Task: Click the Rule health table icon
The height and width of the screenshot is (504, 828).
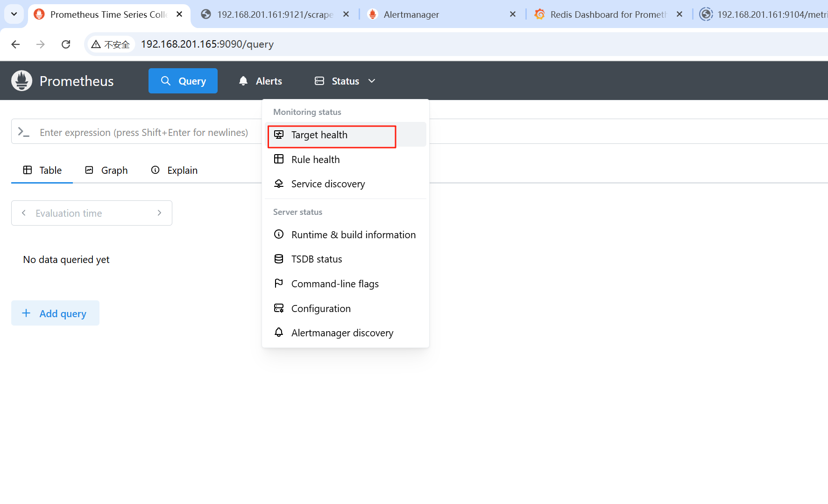Action: coord(279,159)
